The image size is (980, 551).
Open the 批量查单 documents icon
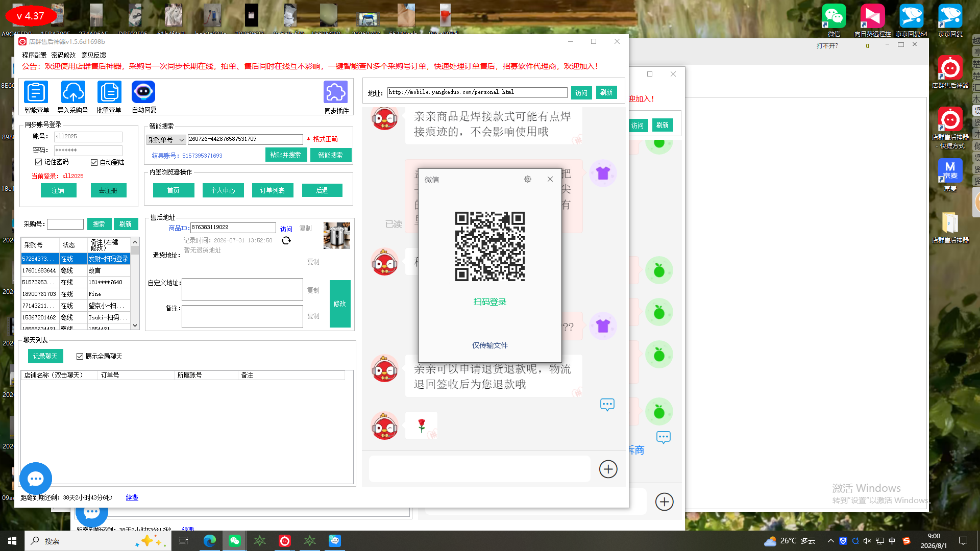109,92
